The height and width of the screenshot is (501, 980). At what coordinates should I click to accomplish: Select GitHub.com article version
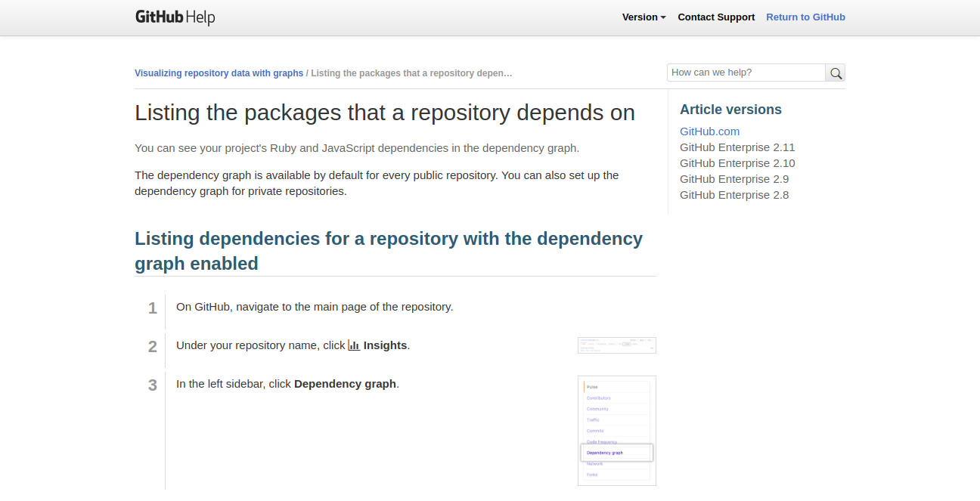coord(709,131)
